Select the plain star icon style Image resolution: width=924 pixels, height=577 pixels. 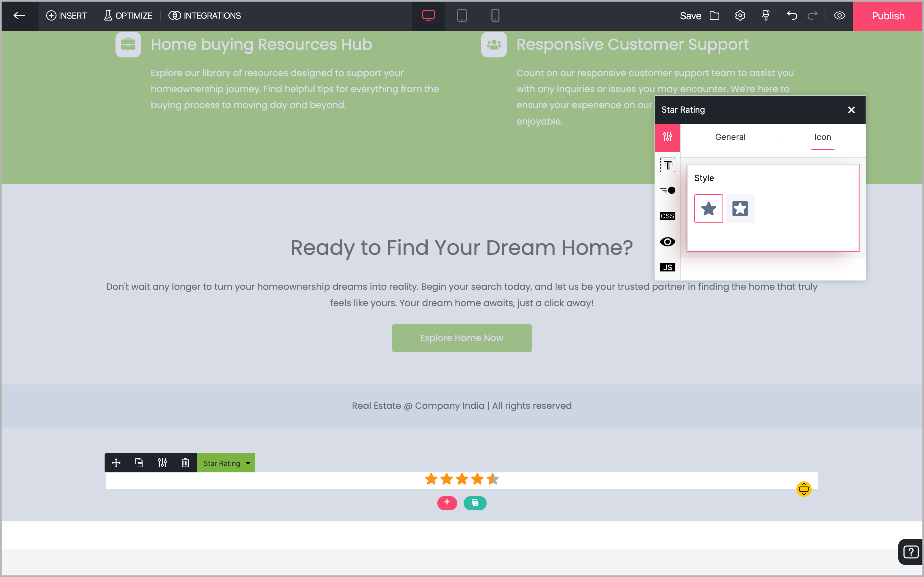708,209
